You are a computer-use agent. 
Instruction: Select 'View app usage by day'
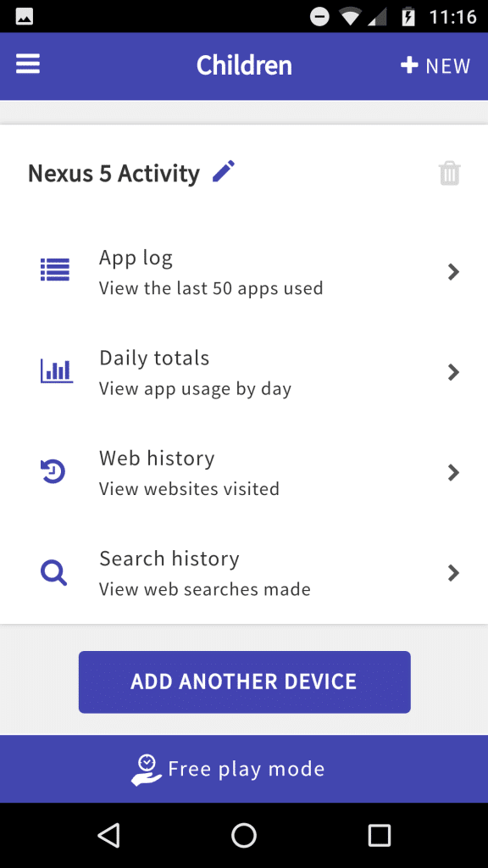[x=196, y=387]
